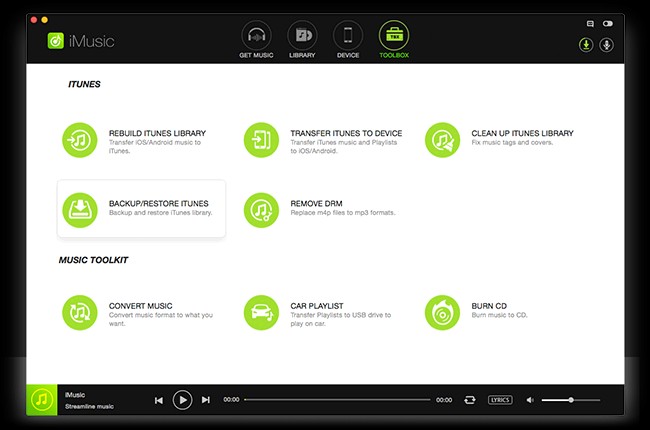
Task: Click the TRANSFER ITUNES TO DEVICE title
Action: point(346,133)
